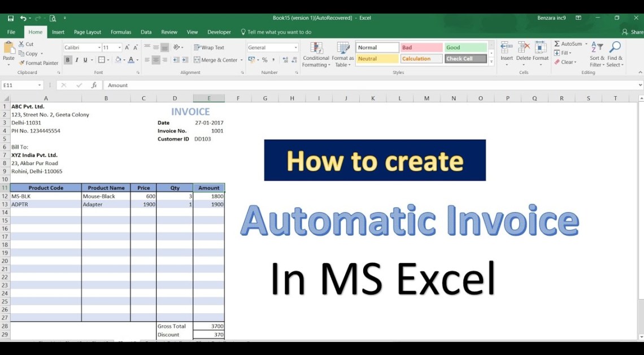Open the Calibri font name dropdown

point(99,48)
